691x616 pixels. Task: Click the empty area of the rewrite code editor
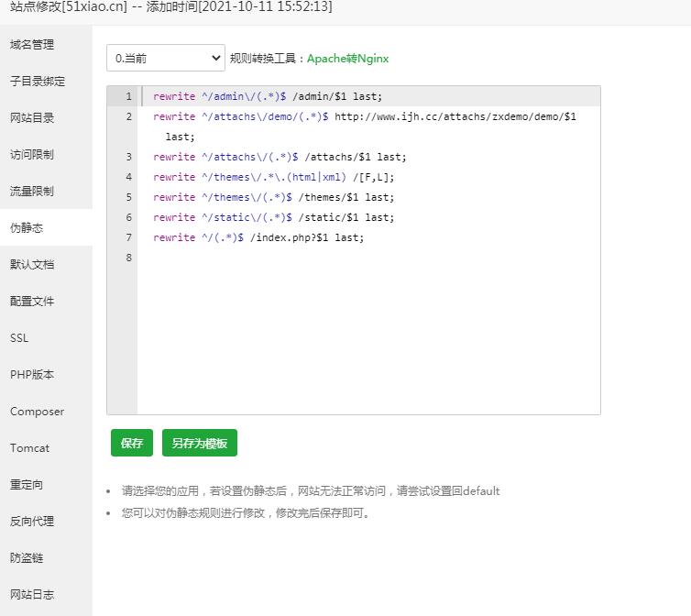pos(368,339)
